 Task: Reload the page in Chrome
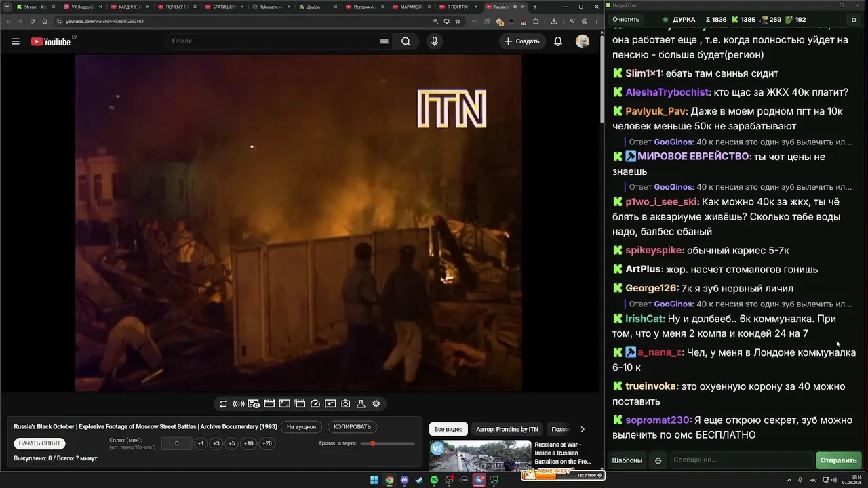point(33,21)
